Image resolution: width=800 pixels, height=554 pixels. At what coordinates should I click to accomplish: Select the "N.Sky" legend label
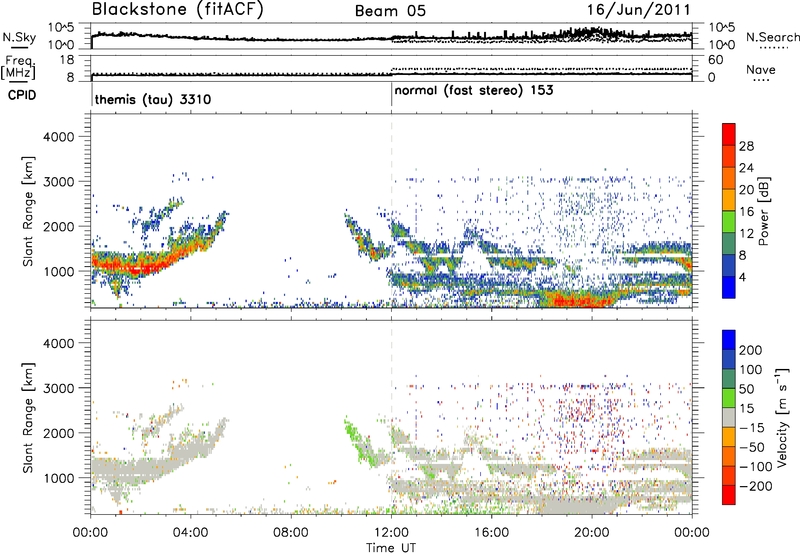click(19, 37)
